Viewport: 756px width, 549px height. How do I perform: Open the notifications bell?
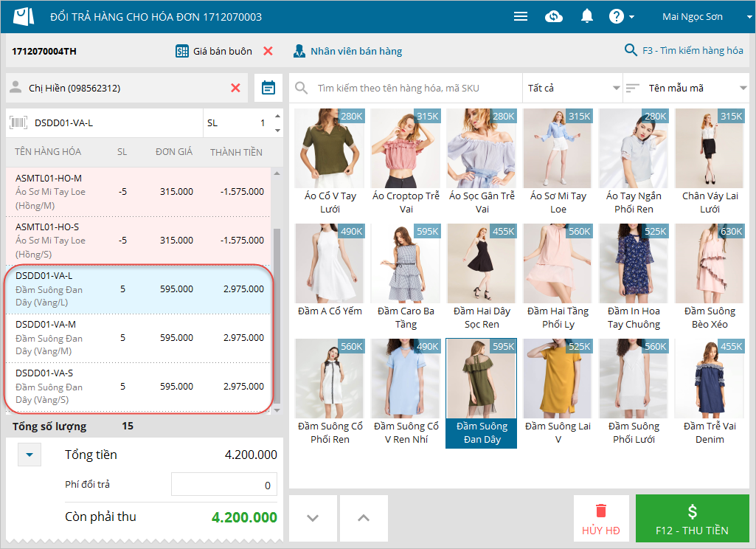click(x=587, y=16)
